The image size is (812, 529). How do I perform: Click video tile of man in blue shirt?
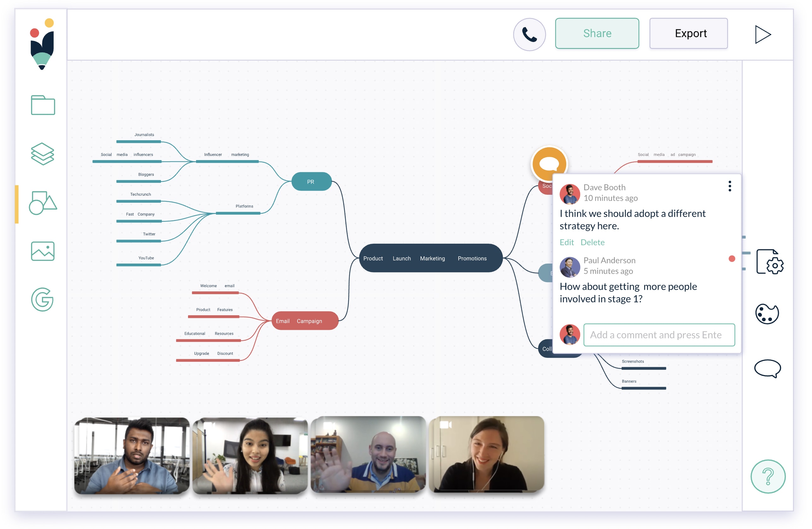(132, 455)
